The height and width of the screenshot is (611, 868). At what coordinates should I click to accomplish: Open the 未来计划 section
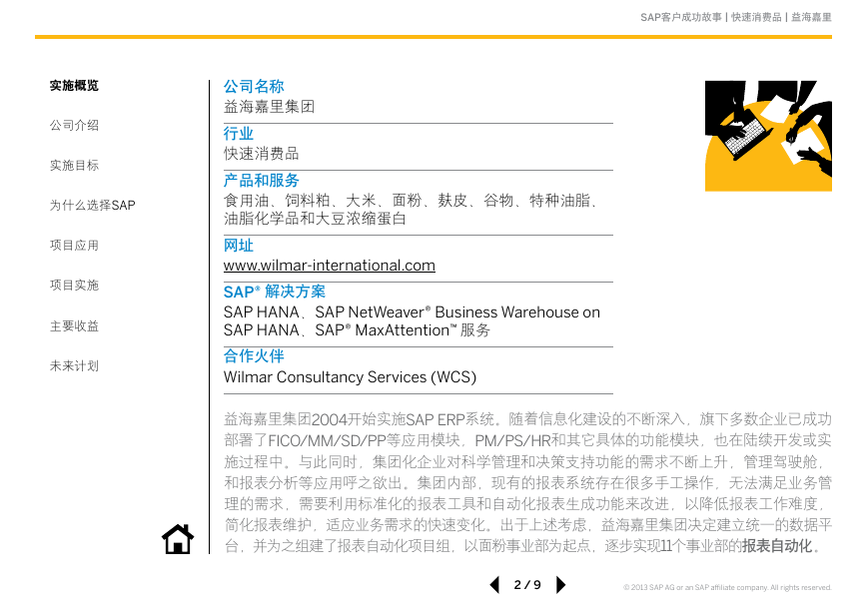74,365
